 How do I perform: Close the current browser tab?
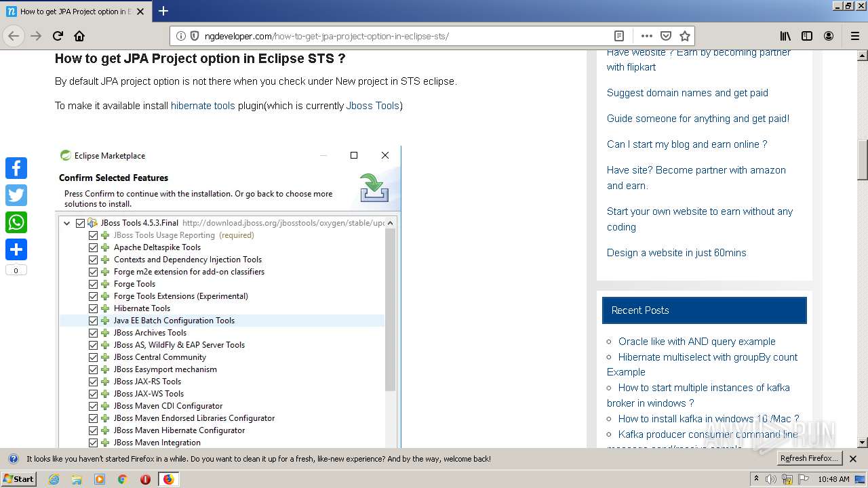click(x=140, y=11)
